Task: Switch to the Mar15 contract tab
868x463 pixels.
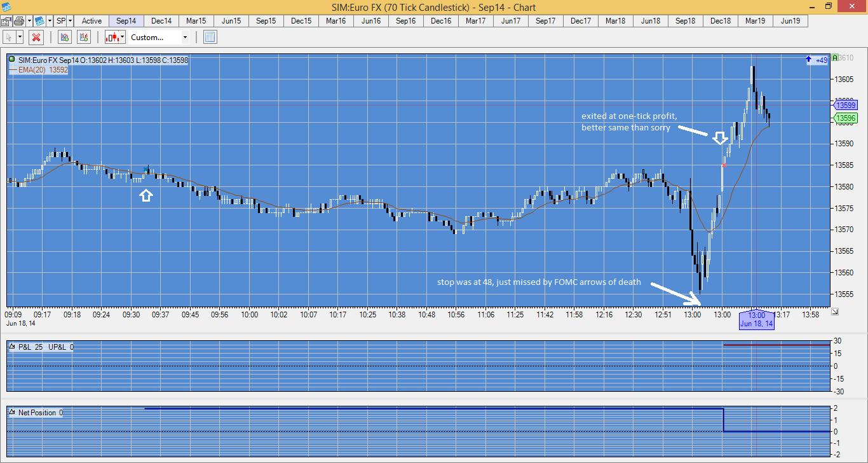Action: coord(196,21)
